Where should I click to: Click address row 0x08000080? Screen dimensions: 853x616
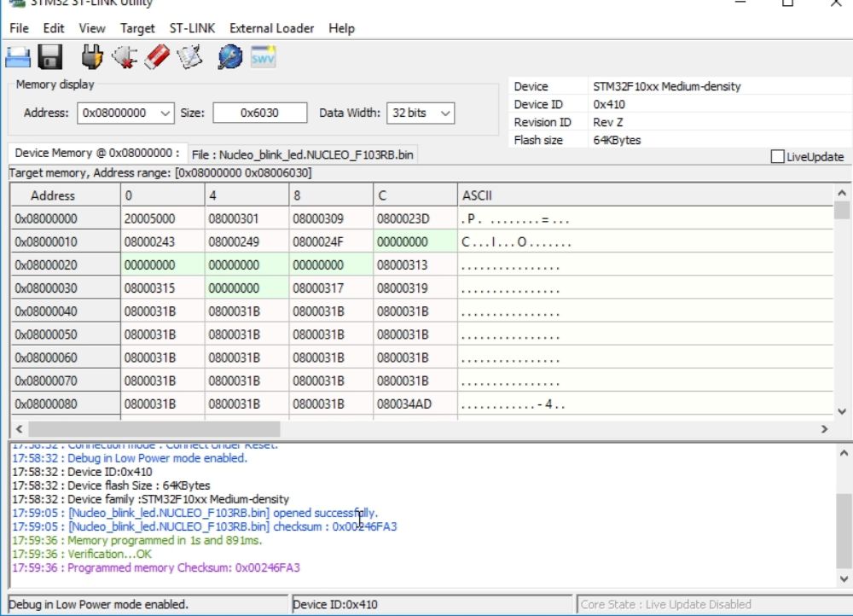(x=66, y=404)
